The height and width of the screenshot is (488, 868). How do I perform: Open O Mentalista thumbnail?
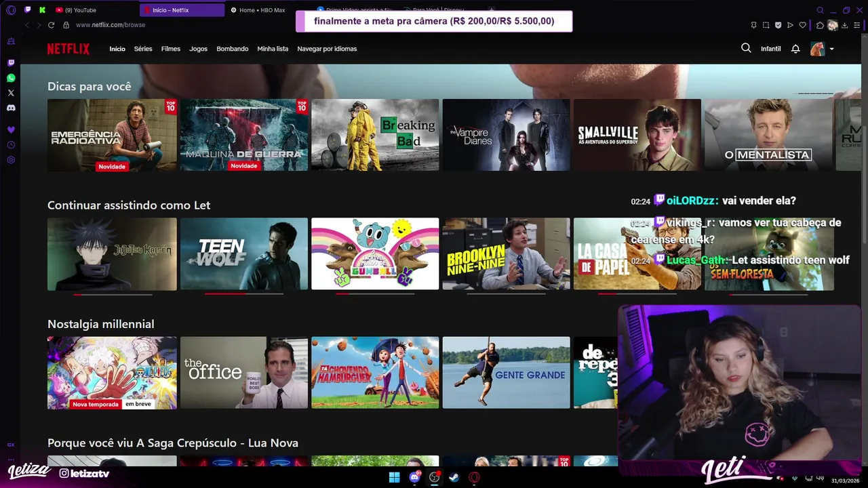(x=769, y=135)
